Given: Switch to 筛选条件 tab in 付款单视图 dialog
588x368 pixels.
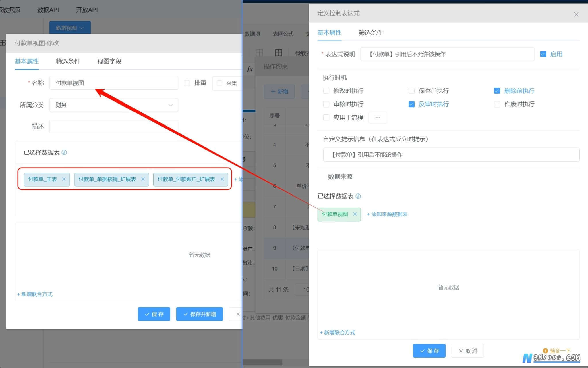Looking at the screenshot, I should [x=68, y=61].
